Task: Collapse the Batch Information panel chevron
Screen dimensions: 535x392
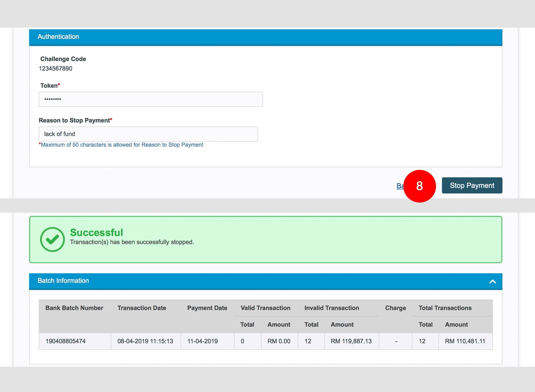Action: click(x=492, y=281)
